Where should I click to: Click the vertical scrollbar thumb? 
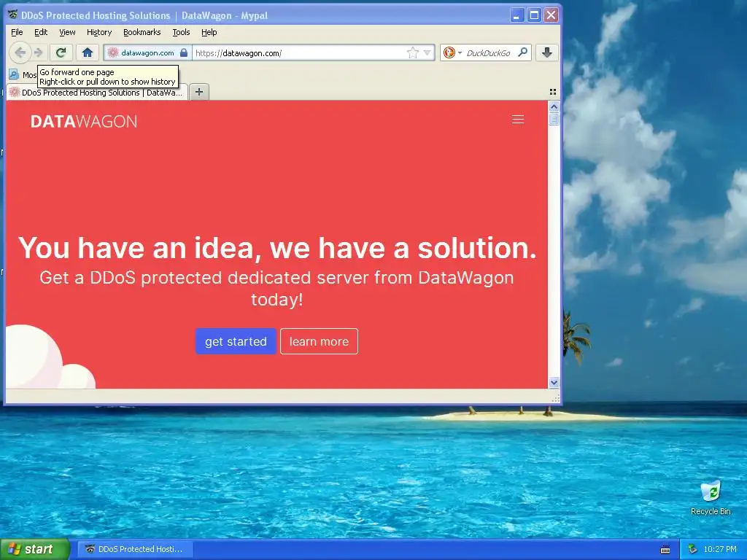point(554,119)
